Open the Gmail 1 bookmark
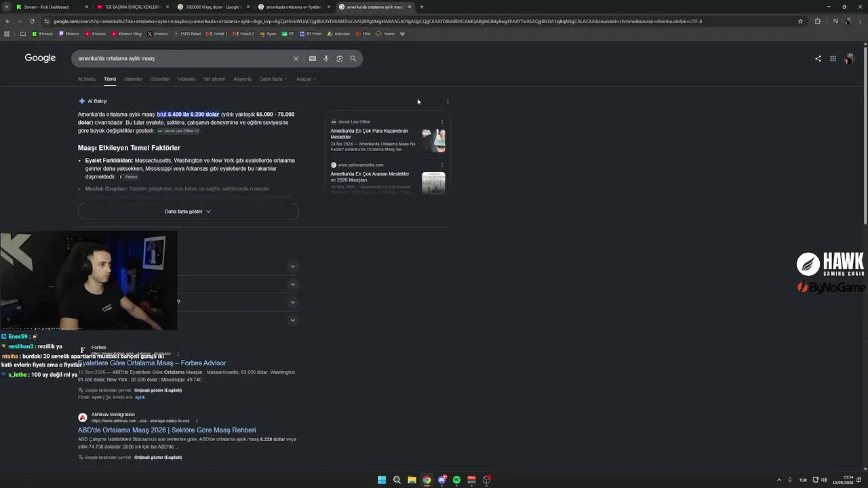868x488 pixels. click(217, 33)
